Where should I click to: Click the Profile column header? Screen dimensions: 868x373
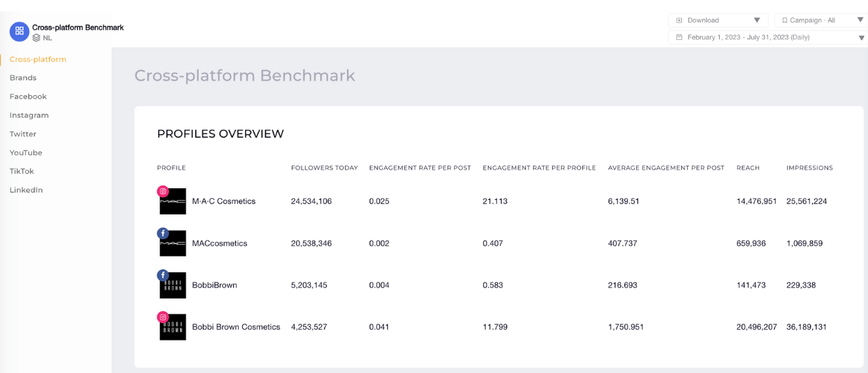[171, 168]
